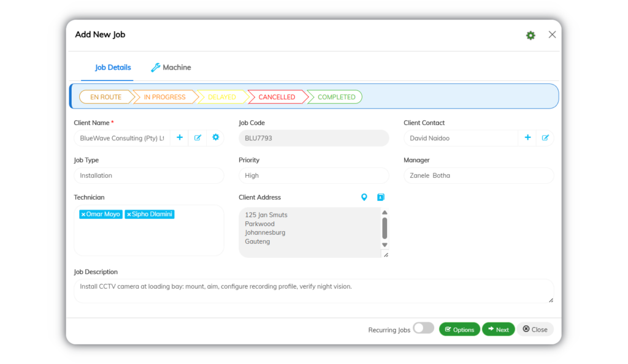Image resolution: width=628 pixels, height=364 pixels.
Task: Switch to the Job Details tab
Action: [x=113, y=67]
